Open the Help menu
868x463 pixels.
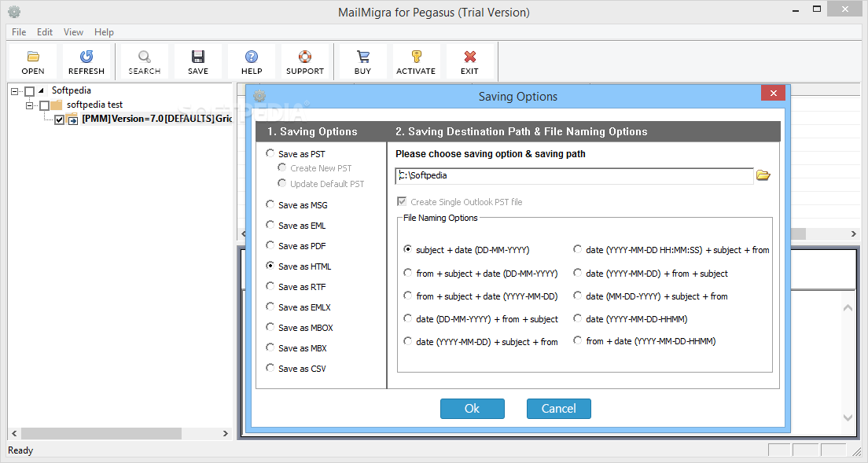(104, 32)
